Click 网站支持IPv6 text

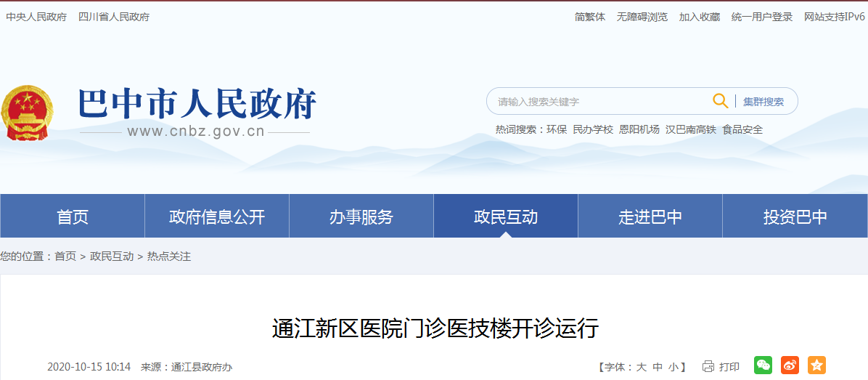point(834,17)
